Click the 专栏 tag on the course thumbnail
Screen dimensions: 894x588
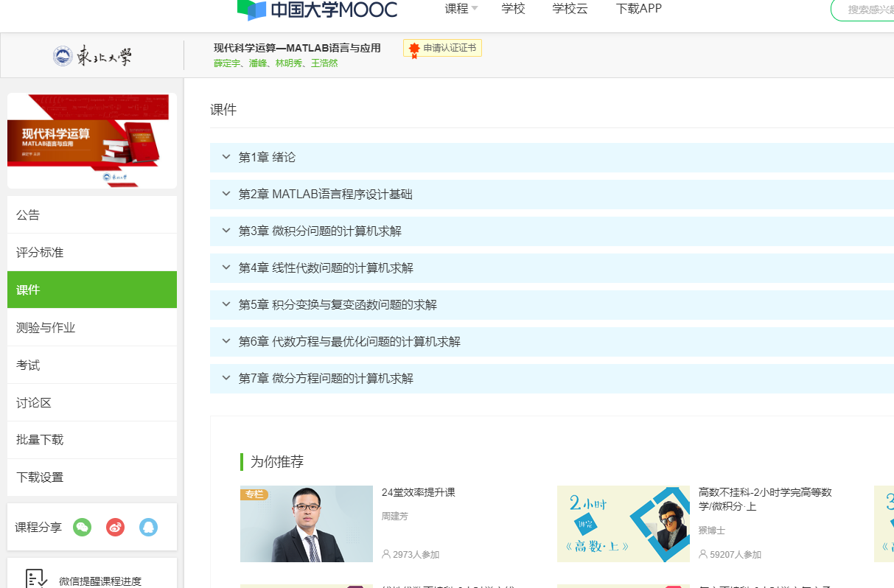click(x=254, y=494)
